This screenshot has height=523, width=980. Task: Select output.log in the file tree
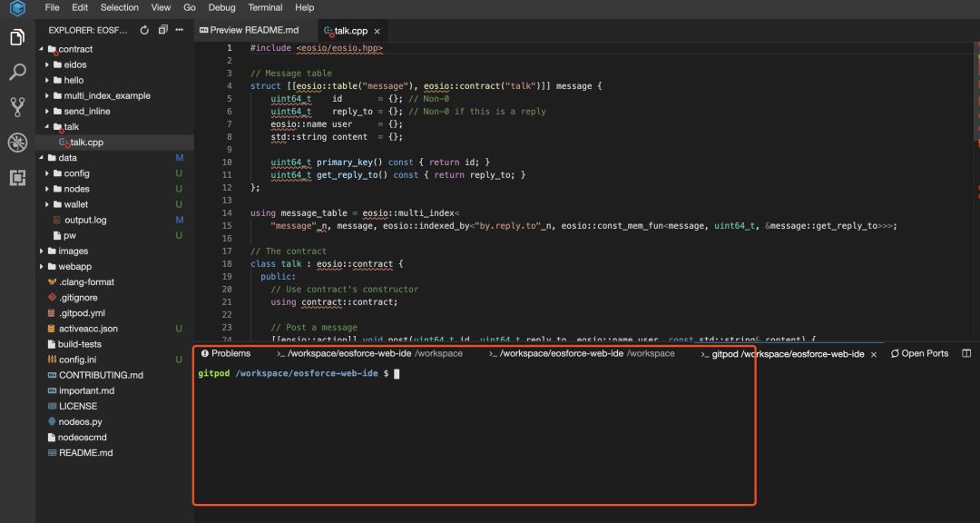click(x=83, y=219)
